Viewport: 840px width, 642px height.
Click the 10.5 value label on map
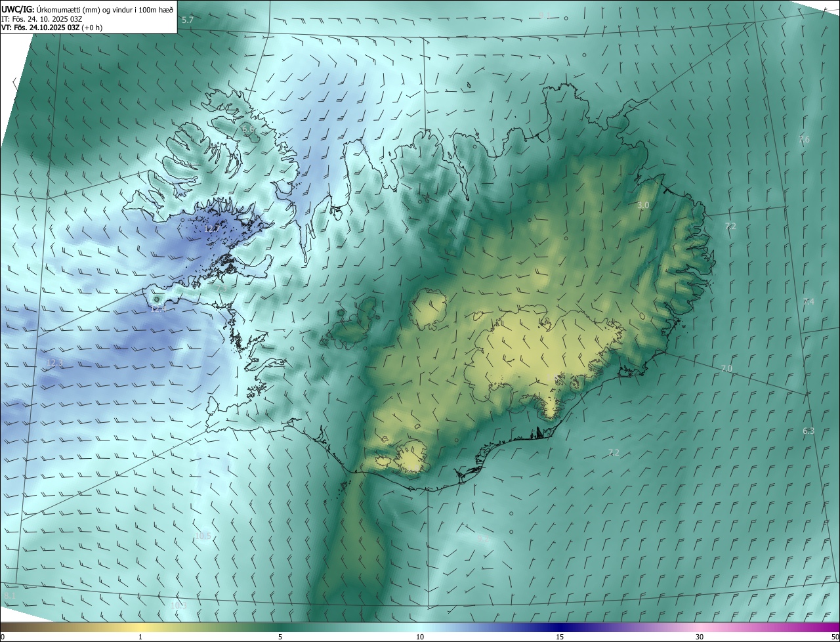tap(203, 536)
